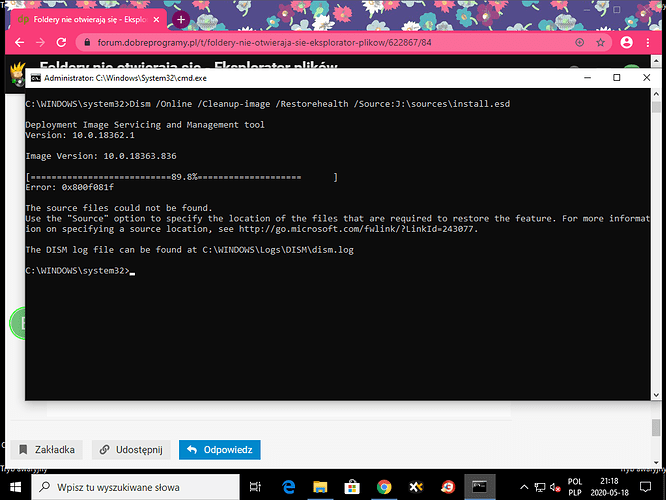Open Task View from the taskbar

coord(256,487)
